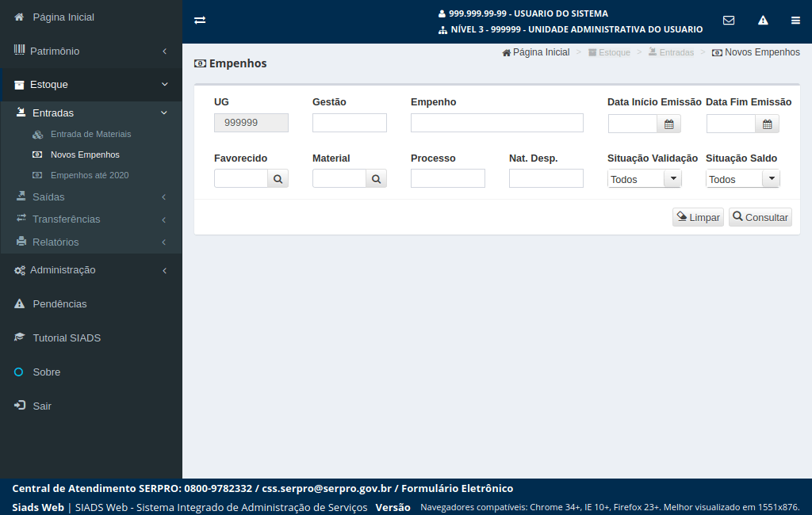
Task: Click Novos Empenhos breadcrumb link
Action: point(762,52)
